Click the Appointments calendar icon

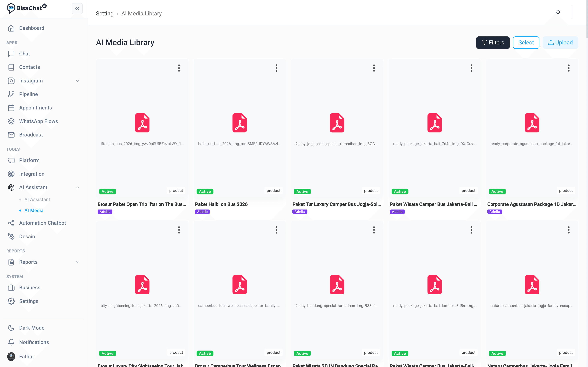coord(11,108)
